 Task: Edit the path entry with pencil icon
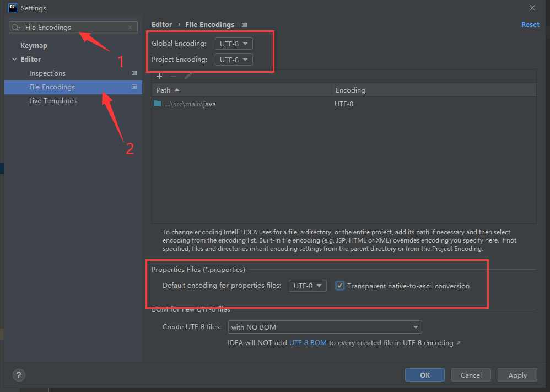pos(188,76)
